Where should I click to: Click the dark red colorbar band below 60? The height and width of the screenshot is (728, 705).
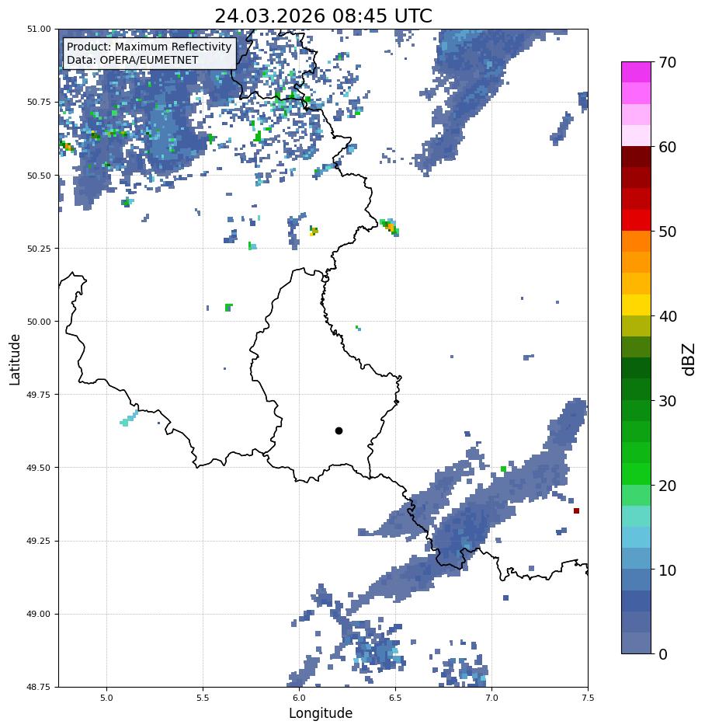pyautogui.click(x=637, y=156)
